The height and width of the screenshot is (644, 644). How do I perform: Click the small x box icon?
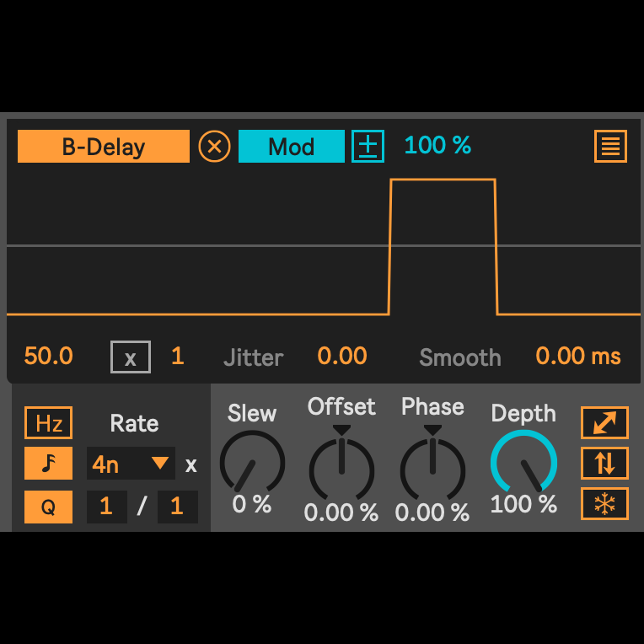point(131,357)
